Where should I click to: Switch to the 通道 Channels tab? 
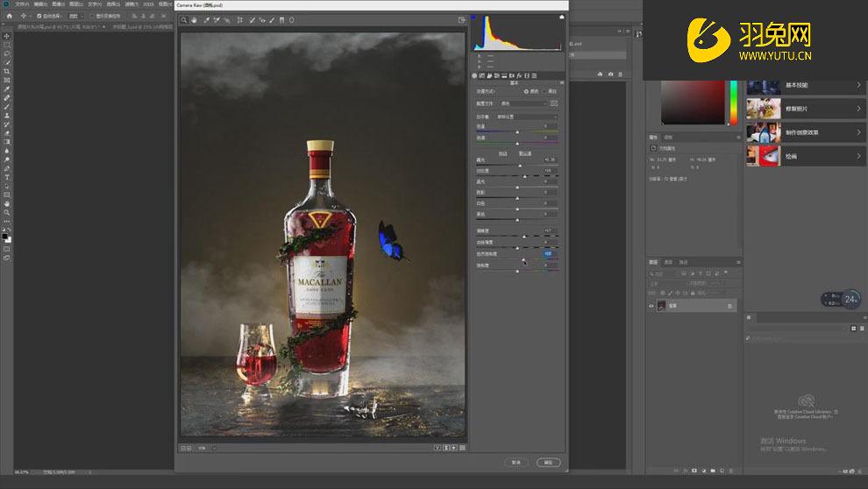(x=668, y=262)
